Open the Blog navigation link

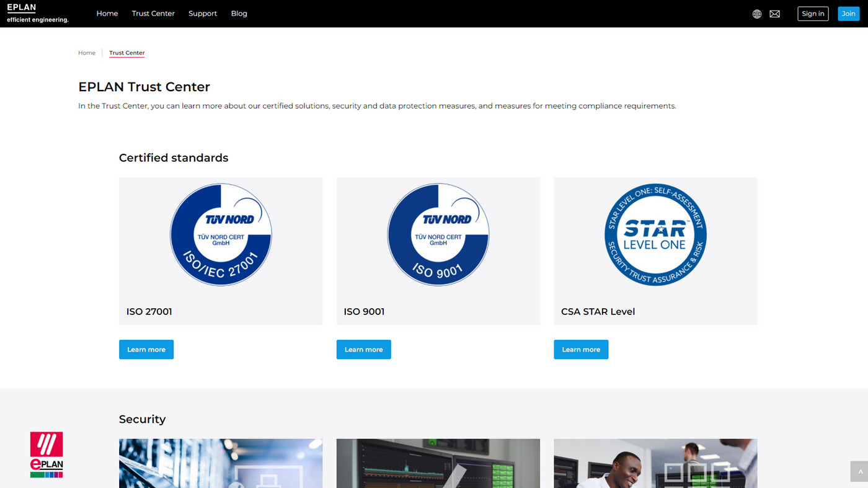(239, 14)
